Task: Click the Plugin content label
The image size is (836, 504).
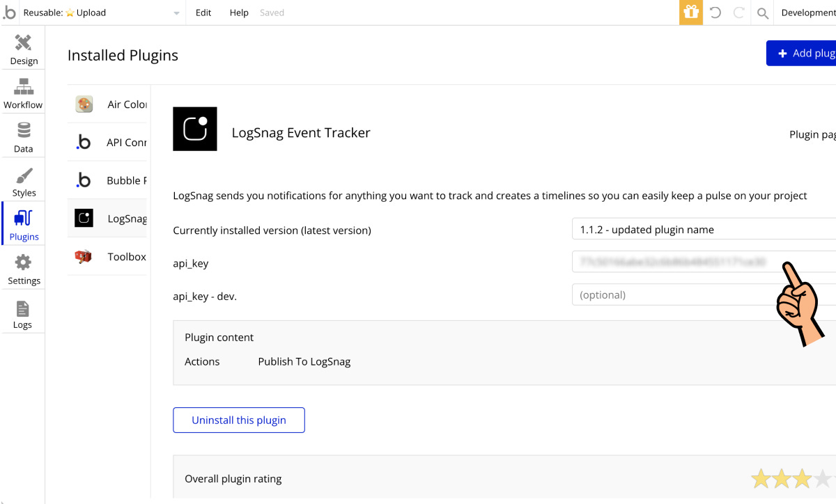Action: click(219, 337)
